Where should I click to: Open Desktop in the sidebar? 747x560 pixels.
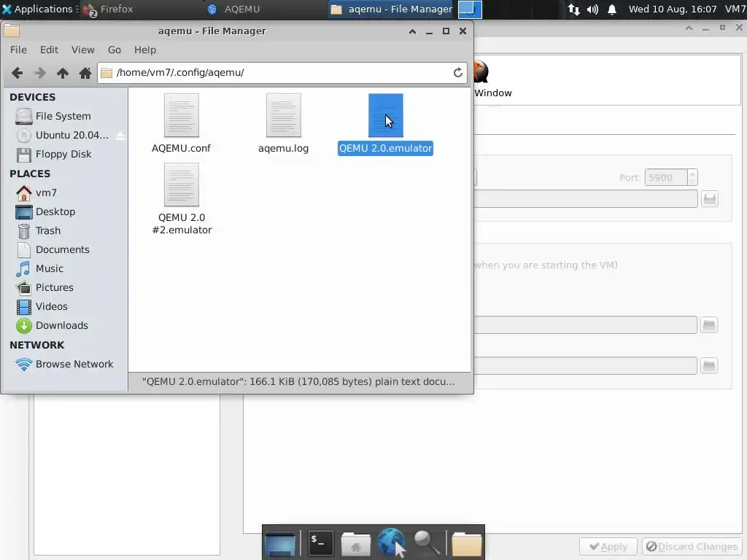55,212
